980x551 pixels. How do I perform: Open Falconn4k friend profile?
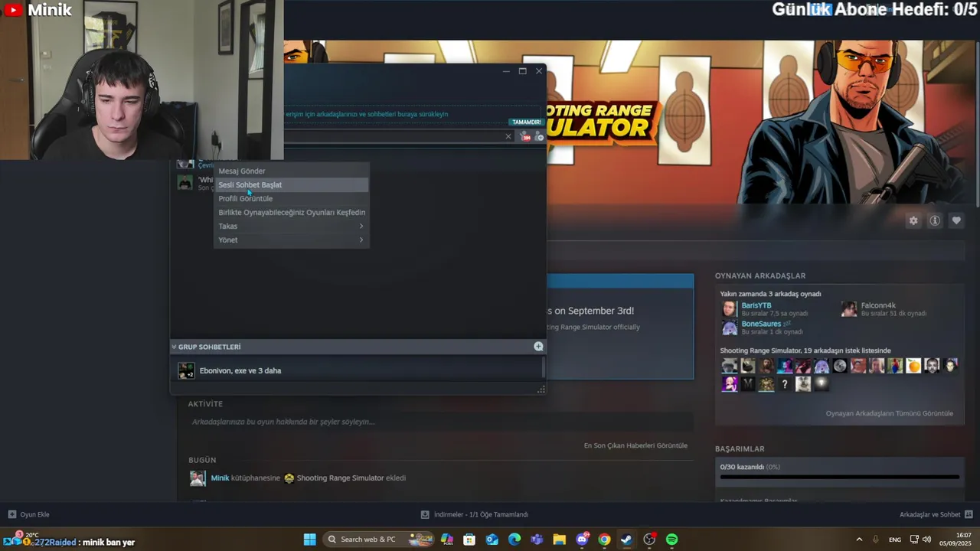[x=878, y=305]
